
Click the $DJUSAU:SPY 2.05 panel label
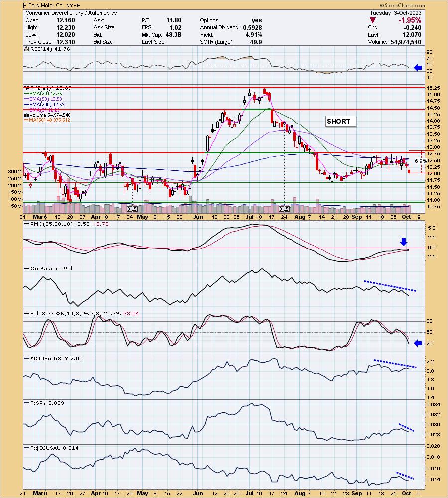point(56,358)
